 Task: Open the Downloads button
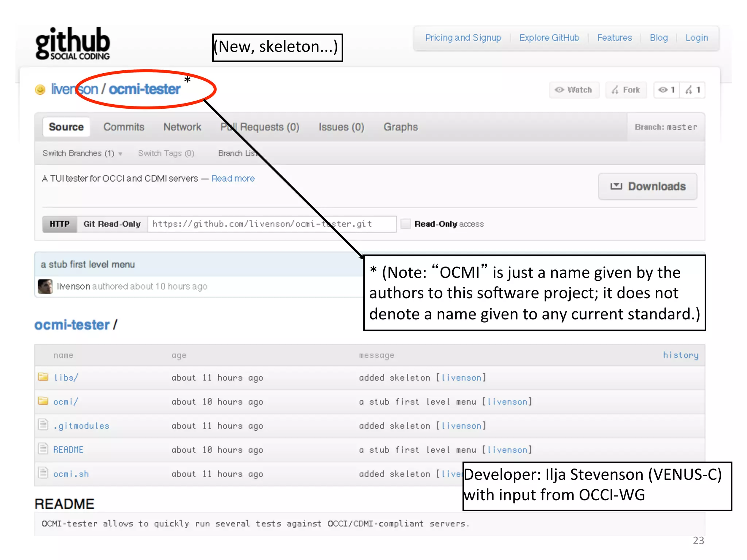(x=648, y=186)
